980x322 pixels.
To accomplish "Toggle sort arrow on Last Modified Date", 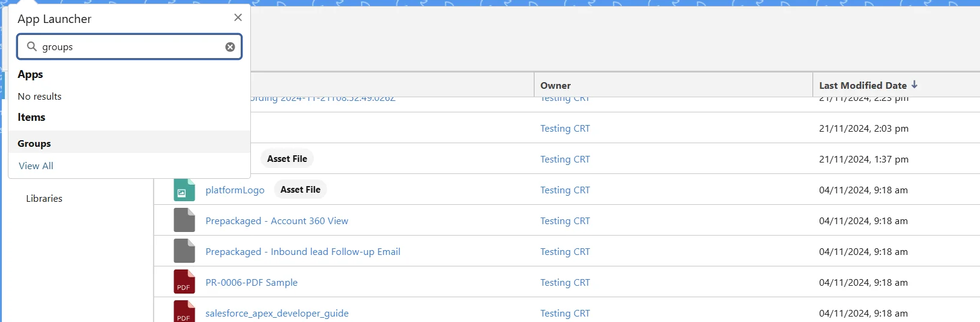I will [914, 85].
